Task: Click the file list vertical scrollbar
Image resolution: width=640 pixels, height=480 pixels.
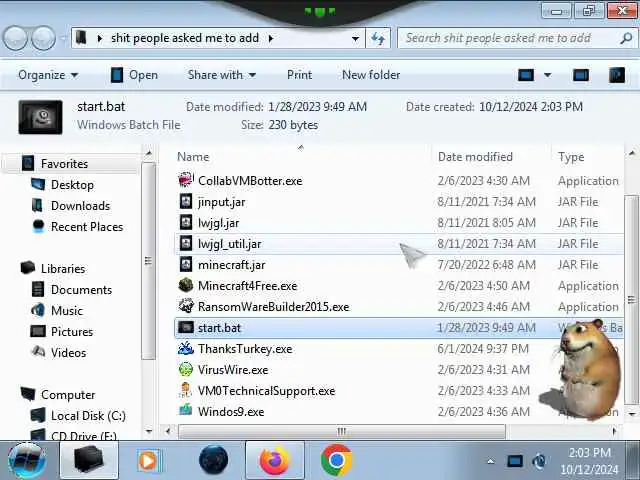Action: [632, 300]
